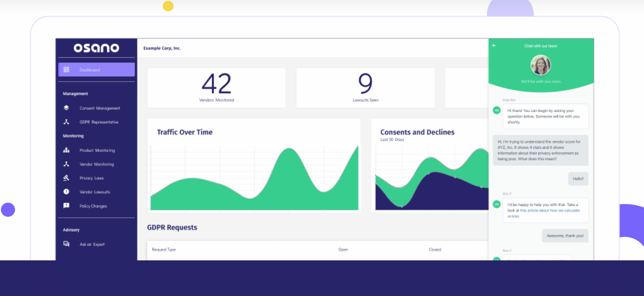Open the Vendors Monitored stat card
Image resolution: width=644 pixels, height=296 pixels.
coord(216,88)
